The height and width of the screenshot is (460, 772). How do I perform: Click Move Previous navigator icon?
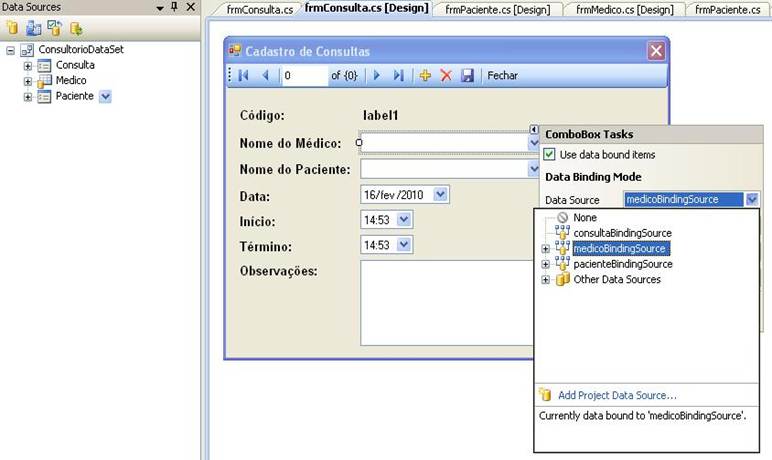click(x=265, y=75)
